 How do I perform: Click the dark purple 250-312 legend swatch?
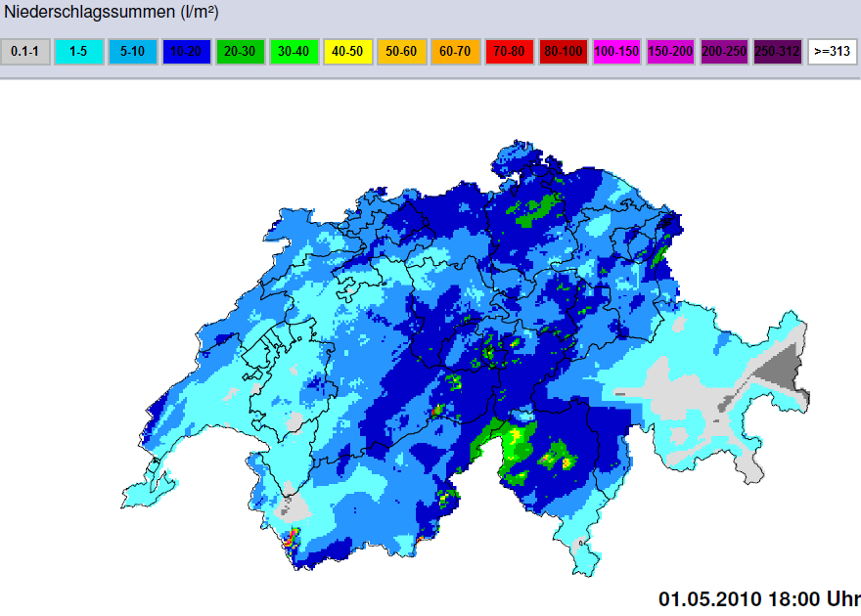(x=779, y=52)
